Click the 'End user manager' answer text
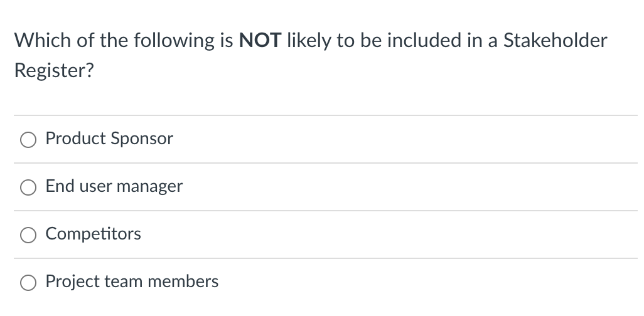The image size is (644, 316). pos(114,186)
